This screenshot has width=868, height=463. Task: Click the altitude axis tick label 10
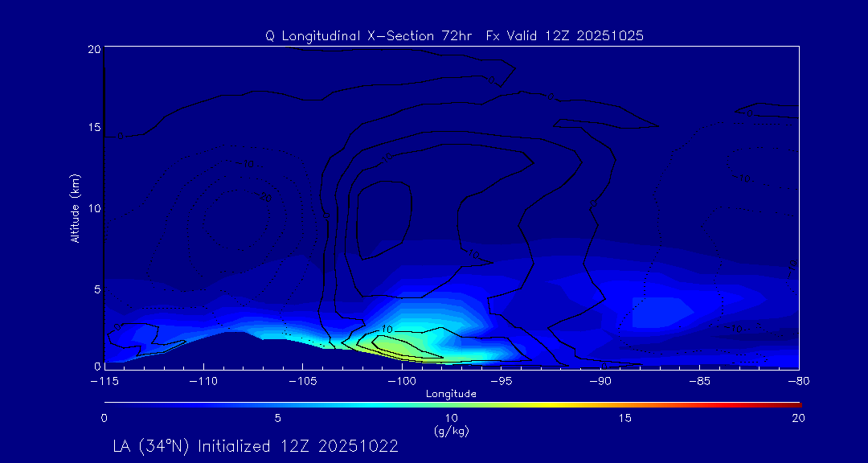click(x=93, y=208)
